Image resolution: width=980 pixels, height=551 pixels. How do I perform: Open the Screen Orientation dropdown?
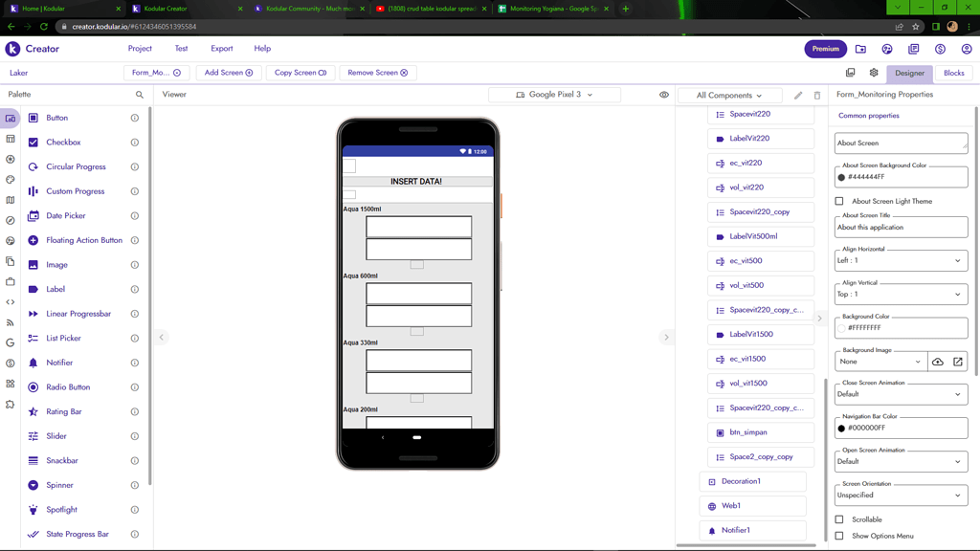pyautogui.click(x=901, y=495)
